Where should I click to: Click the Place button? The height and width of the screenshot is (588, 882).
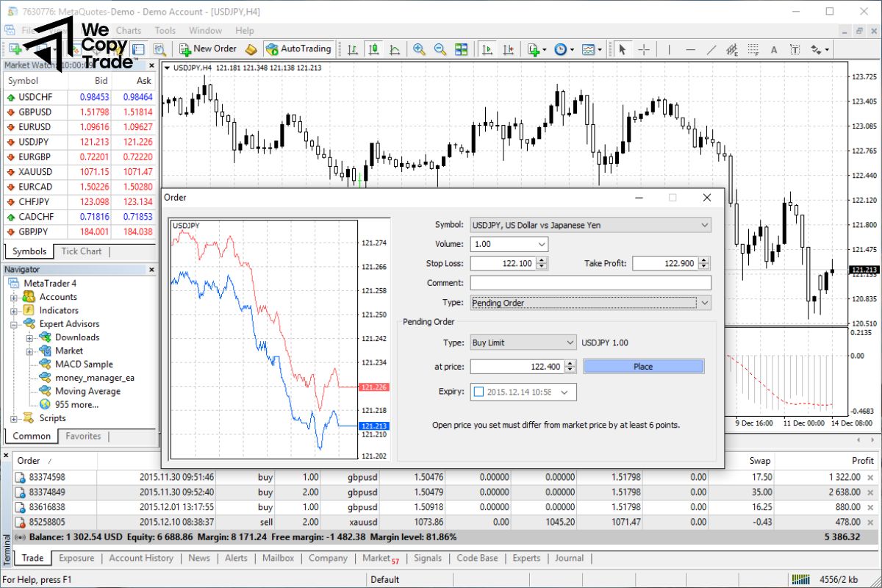tap(643, 366)
